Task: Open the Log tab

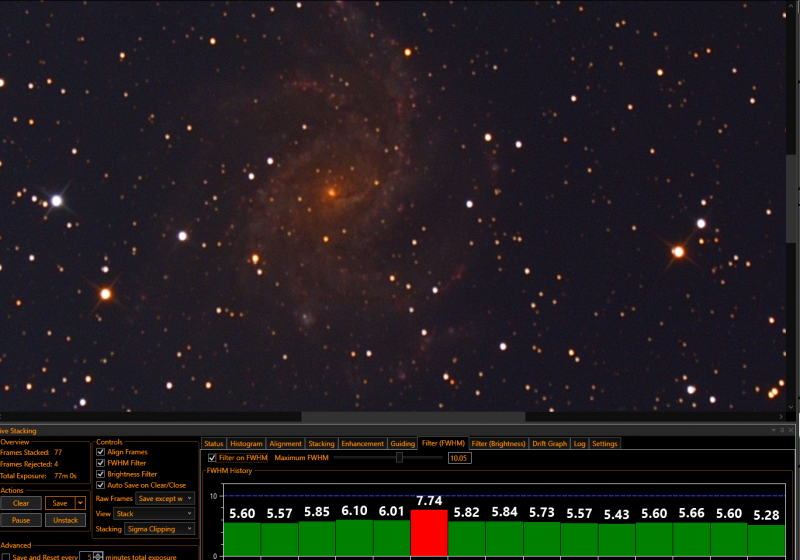Action: click(580, 444)
